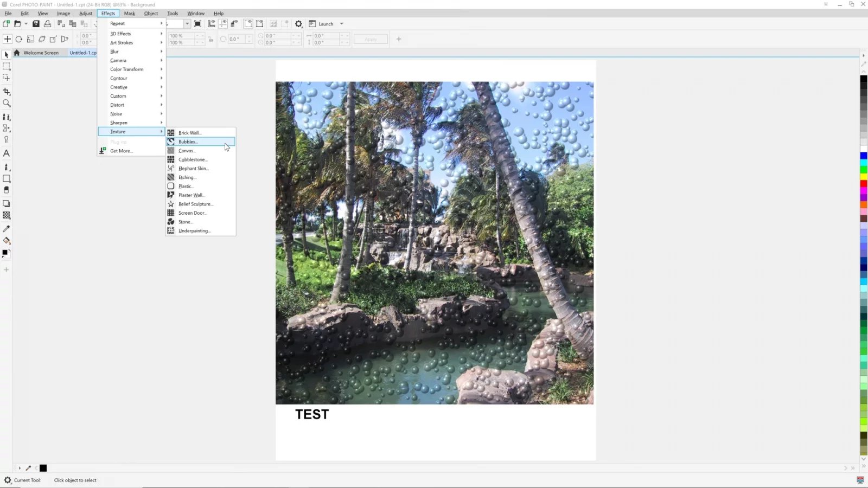Viewport: 868px width, 488px height.
Task: Open the Launch dropdown
Action: (342, 24)
